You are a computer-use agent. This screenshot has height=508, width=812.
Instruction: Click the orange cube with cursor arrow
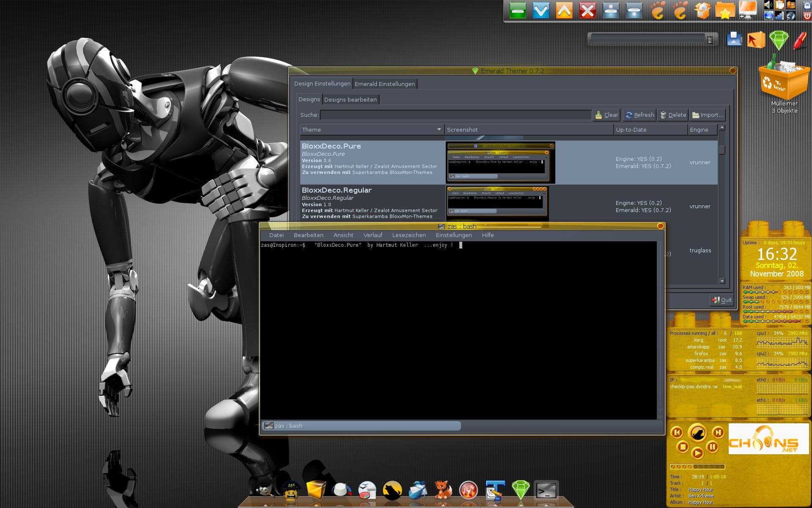tap(756, 40)
